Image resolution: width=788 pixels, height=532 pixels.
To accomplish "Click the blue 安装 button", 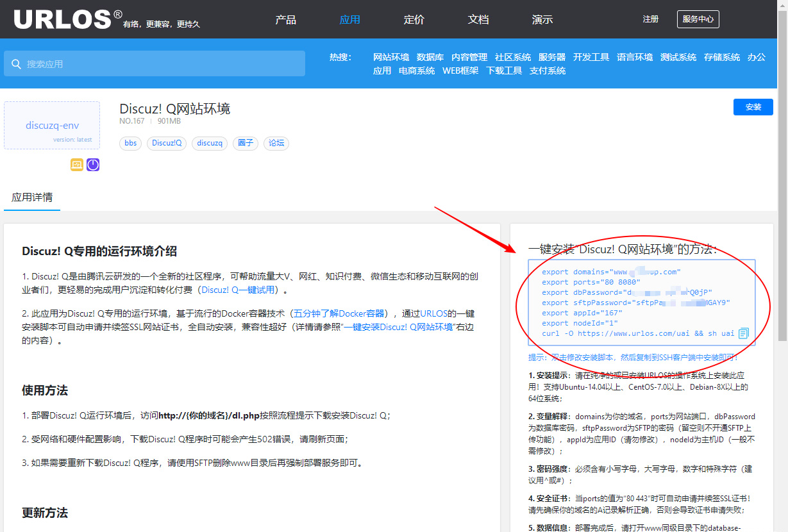I will coord(753,107).
